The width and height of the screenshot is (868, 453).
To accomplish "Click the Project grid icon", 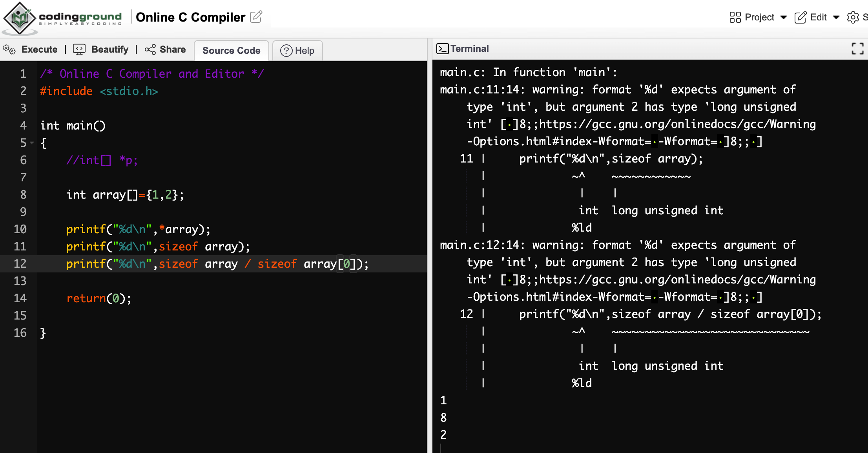I will point(735,17).
